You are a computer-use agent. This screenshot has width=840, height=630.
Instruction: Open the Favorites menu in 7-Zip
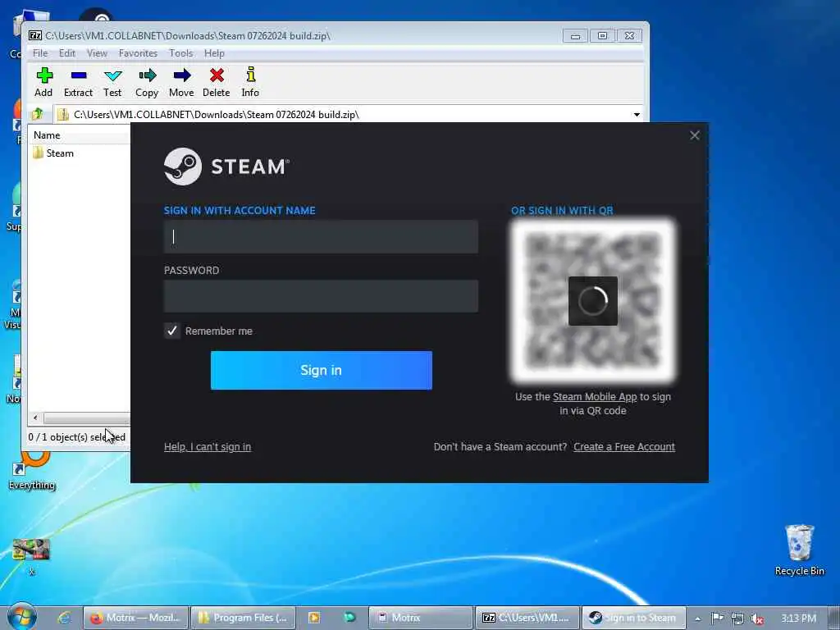(x=138, y=53)
